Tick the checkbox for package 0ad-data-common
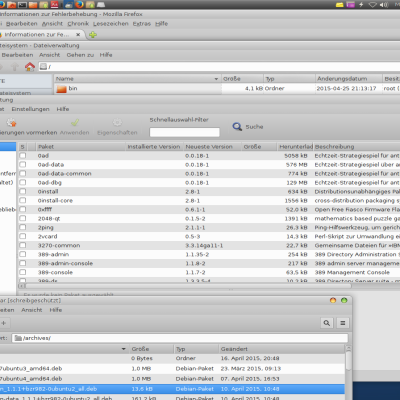The width and height of the screenshot is (400, 400). [x=23, y=174]
